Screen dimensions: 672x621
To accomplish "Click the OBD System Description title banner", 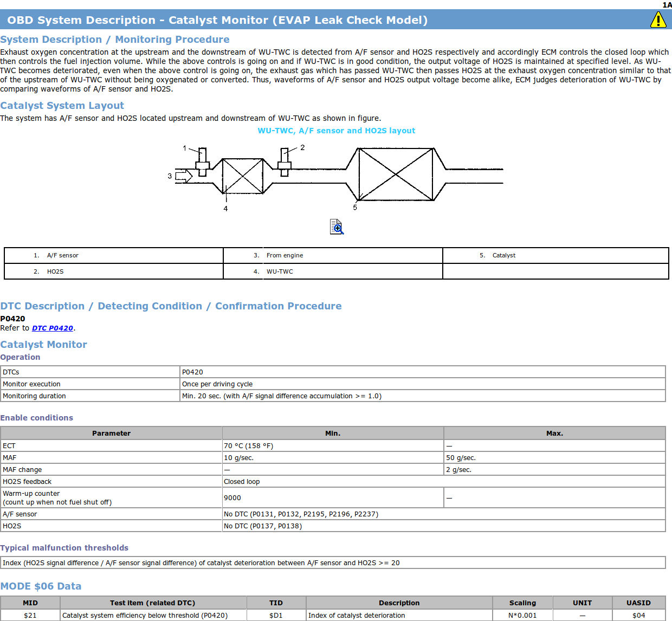I will (x=217, y=20).
